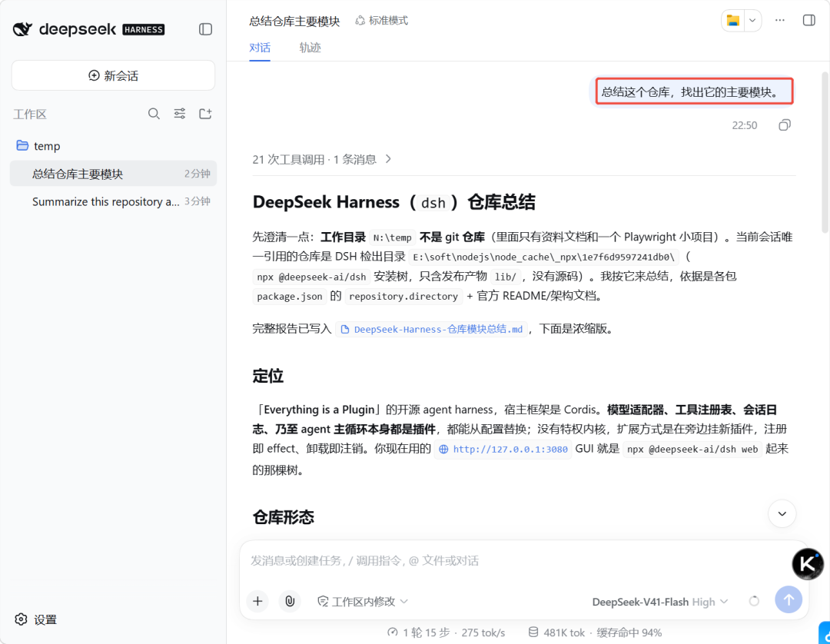This screenshot has height=644, width=830.
Task: Click the 481K tok cache status
Action: pos(595,632)
